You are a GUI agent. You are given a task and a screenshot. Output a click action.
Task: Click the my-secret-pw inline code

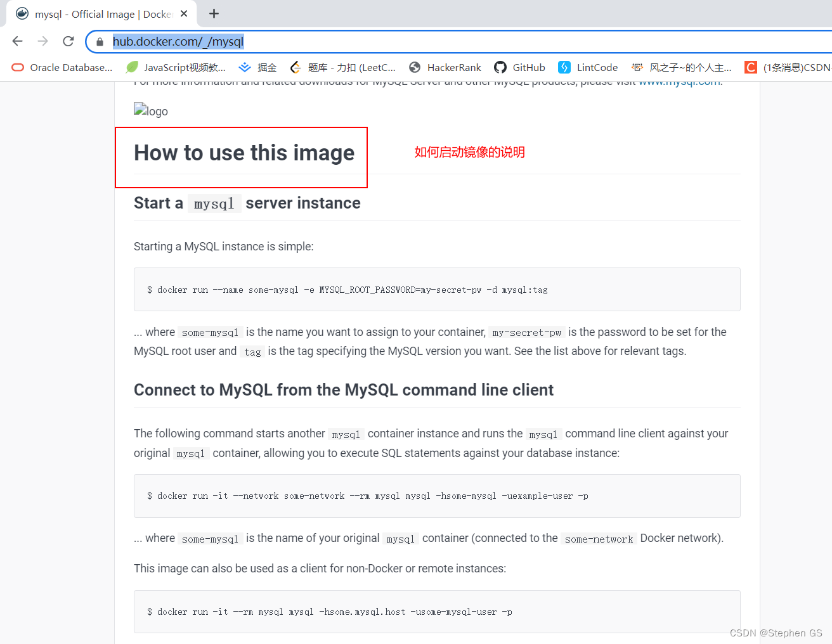527,332
